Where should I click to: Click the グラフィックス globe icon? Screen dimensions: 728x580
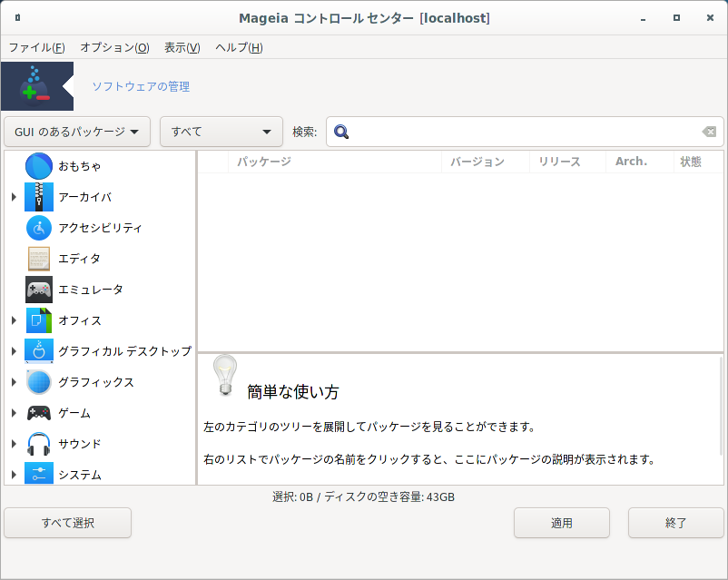tap(38, 382)
